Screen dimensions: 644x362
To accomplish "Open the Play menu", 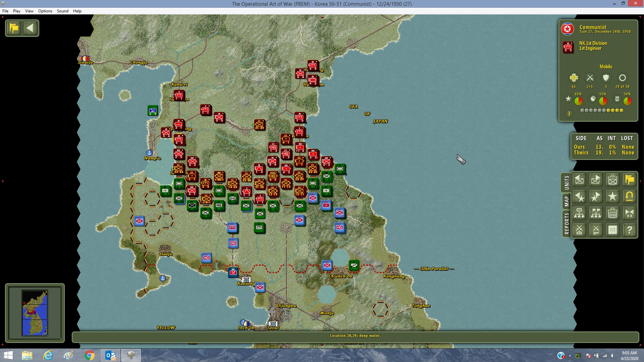I will click(17, 11).
